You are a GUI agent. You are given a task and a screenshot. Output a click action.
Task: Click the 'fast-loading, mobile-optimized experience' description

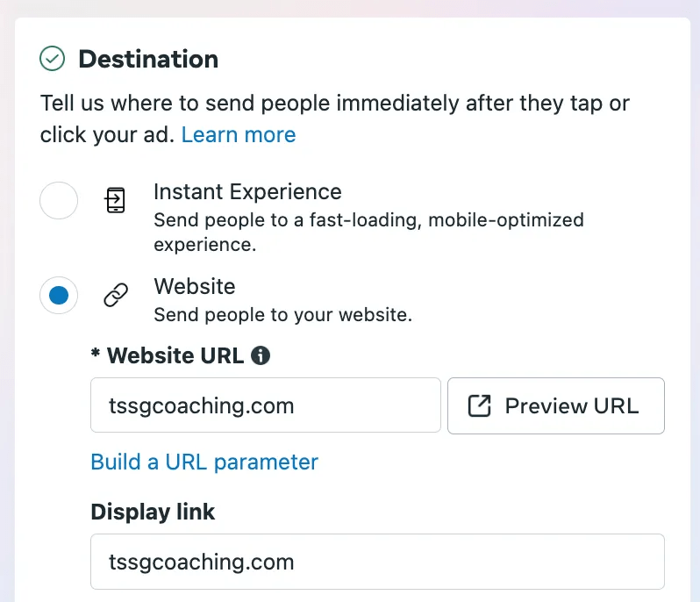(x=368, y=232)
